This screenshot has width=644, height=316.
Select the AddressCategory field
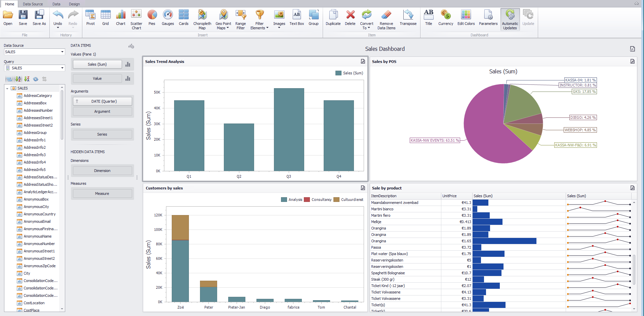coord(38,96)
